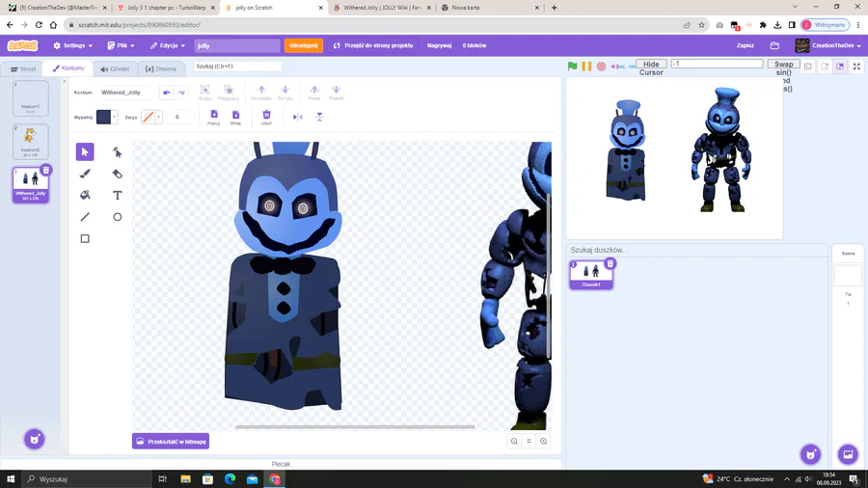The image size is (868, 488).
Task: Click Przód to bring to front
Action: coord(314,93)
